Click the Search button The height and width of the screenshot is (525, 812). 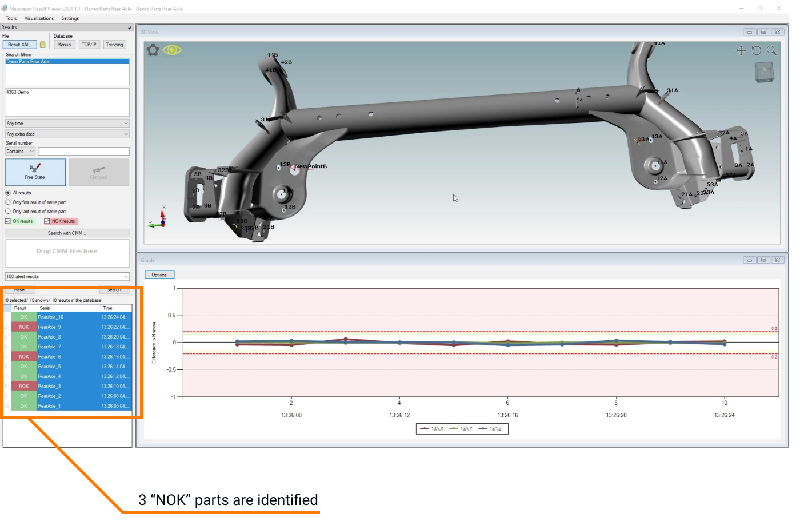[x=114, y=290]
